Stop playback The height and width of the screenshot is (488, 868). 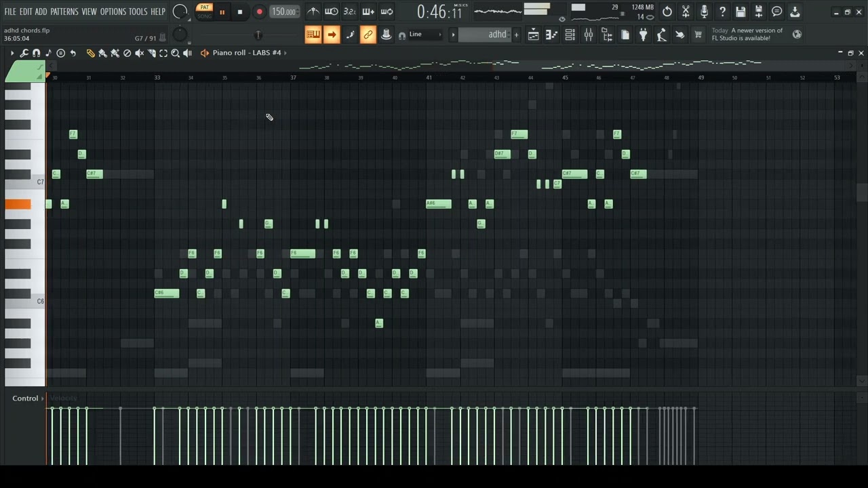(239, 12)
